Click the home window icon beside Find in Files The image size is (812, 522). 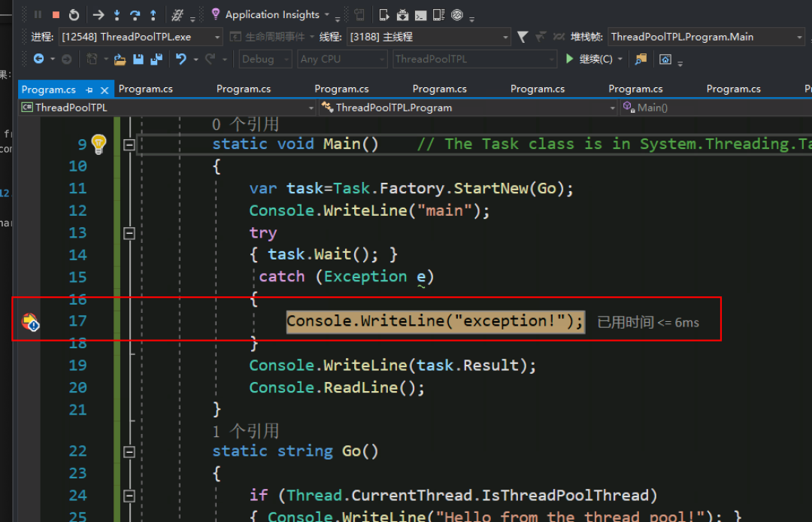click(665, 59)
